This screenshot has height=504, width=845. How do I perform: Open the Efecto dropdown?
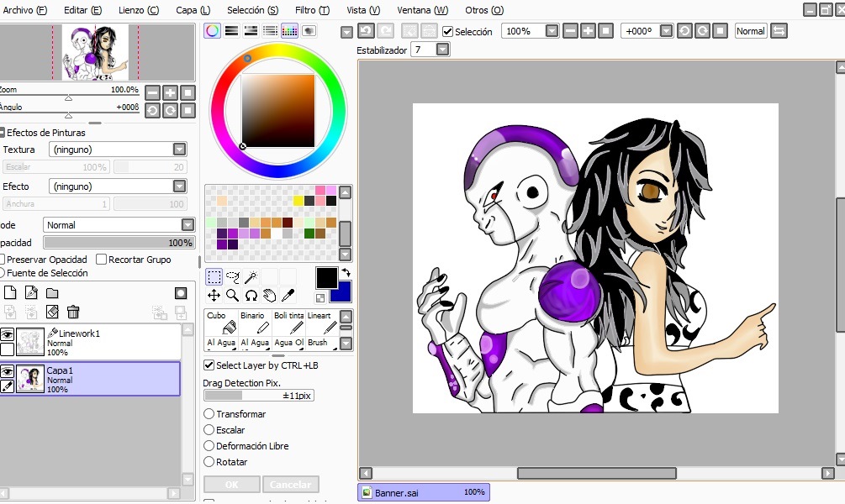(x=179, y=186)
